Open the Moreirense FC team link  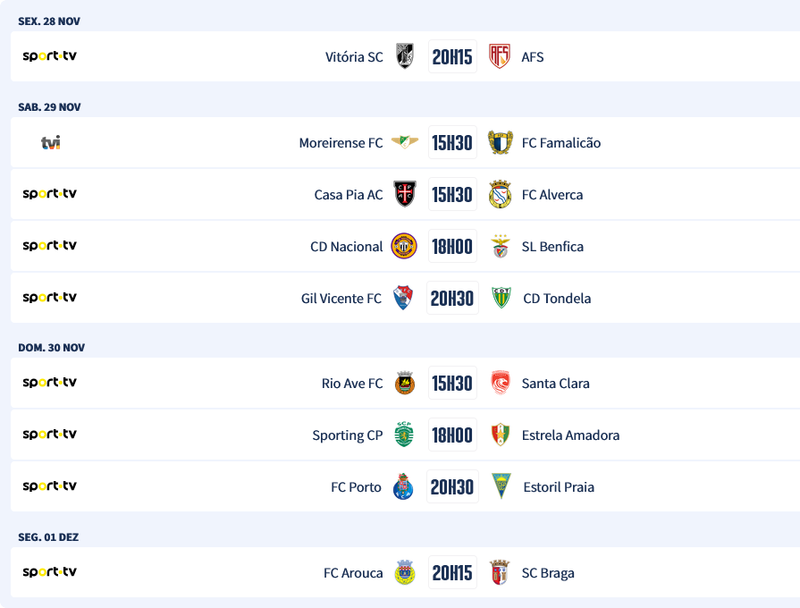(340, 143)
